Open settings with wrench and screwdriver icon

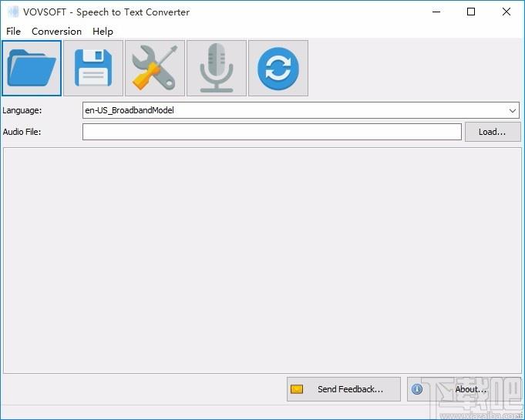tap(155, 69)
